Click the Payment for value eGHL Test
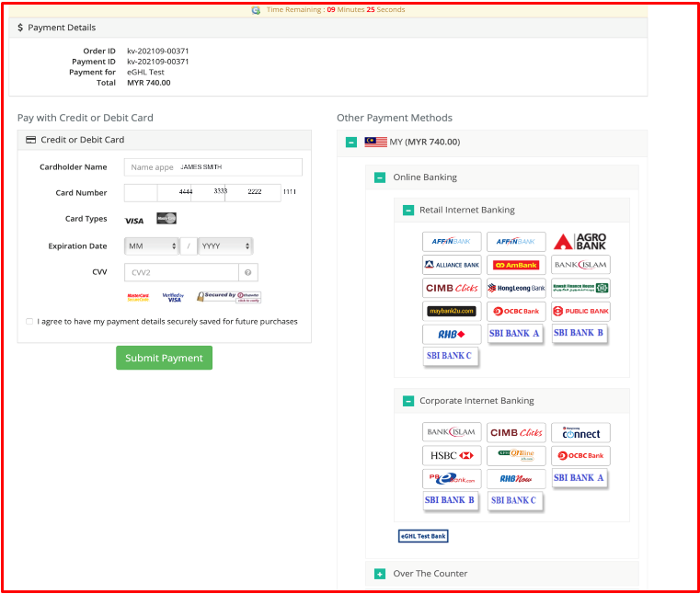700x594 pixels. click(145, 72)
